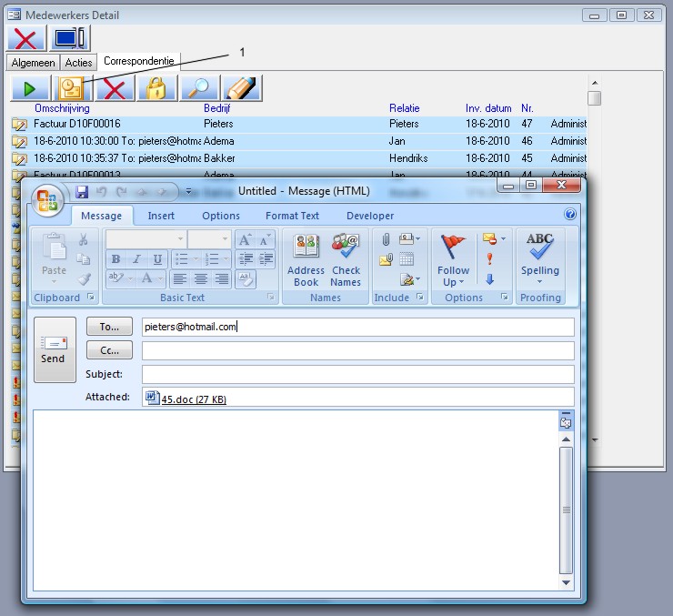Click the Outlook email icon in Correspondentie toolbar
This screenshot has height=616, width=673.
coord(72,88)
